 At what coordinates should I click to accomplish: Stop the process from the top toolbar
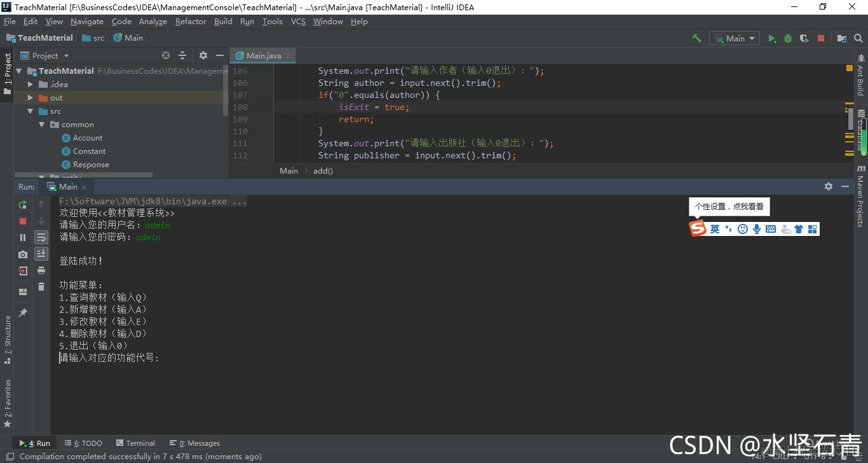pos(821,38)
